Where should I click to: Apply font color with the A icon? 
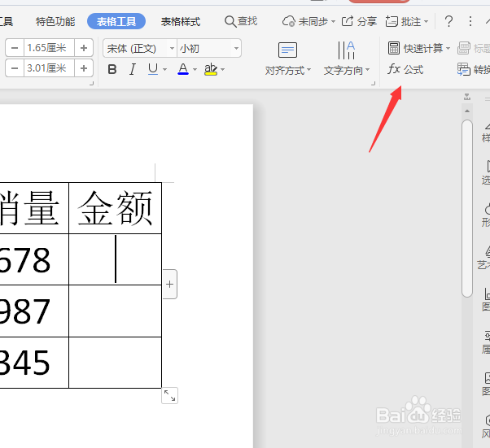(183, 69)
